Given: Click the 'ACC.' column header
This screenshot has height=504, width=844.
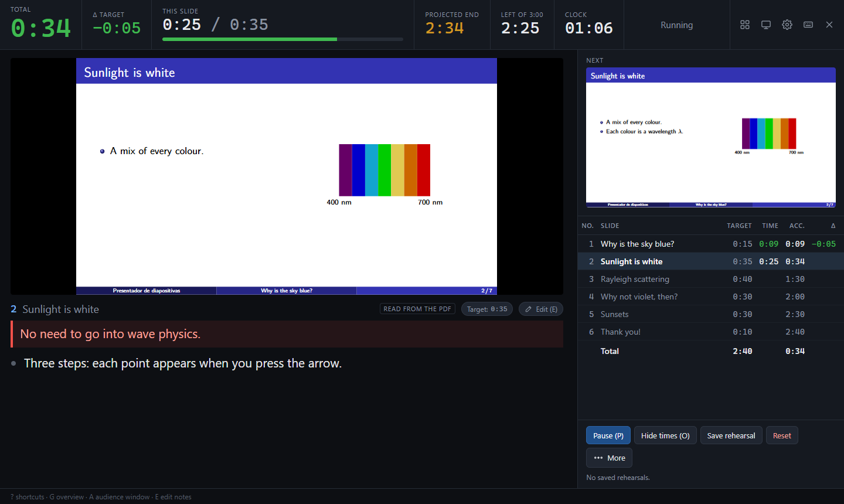Looking at the screenshot, I should point(797,226).
